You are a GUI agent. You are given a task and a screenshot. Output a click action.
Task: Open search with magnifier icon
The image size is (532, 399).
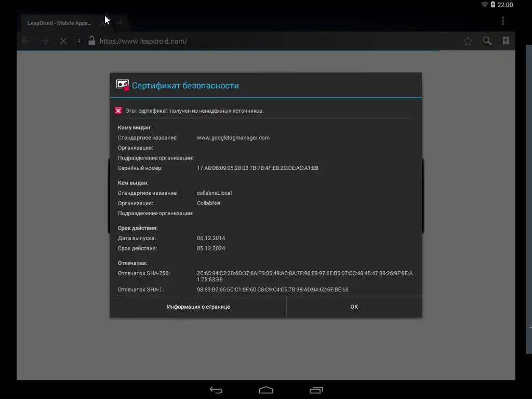[x=487, y=41]
